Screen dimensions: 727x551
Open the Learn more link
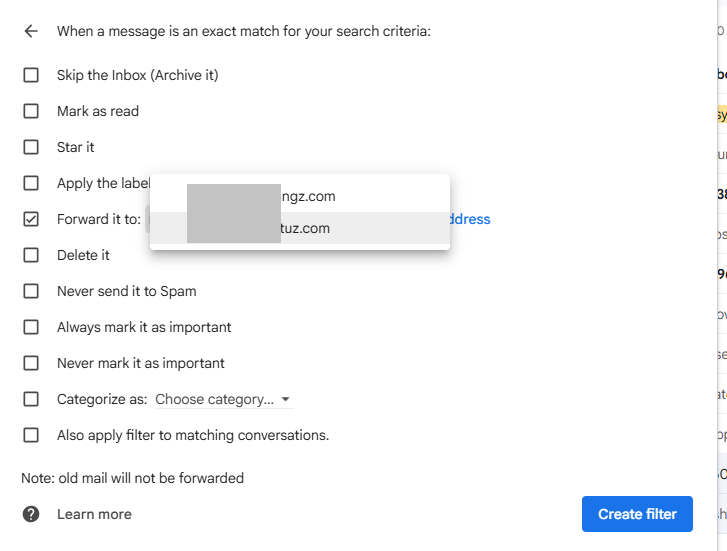pyautogui.click(x=94, y=514)
